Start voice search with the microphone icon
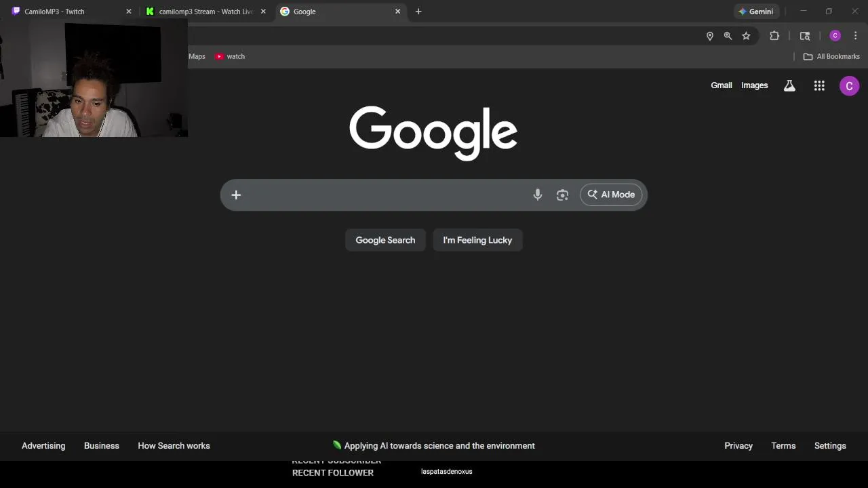The width and height of the screenshot is (868, 488). tap(538, 195)
